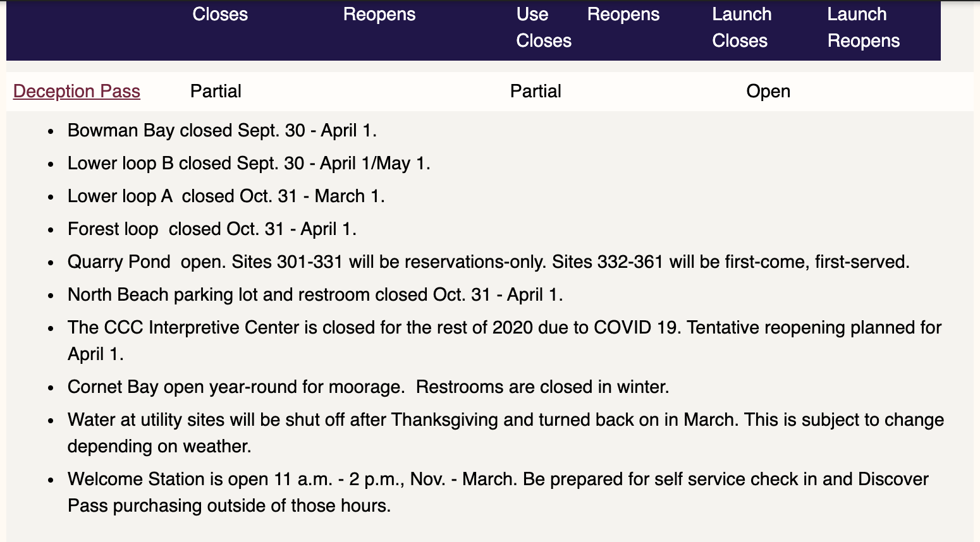980x542 pixels.
Task: Click the "Open" launch status cell
Action: coord(768,91)
